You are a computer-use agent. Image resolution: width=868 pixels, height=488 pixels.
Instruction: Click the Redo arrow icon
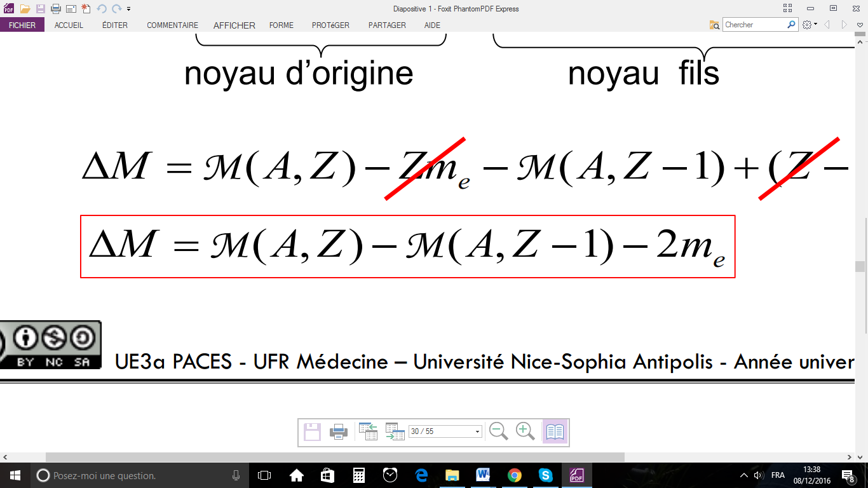(116, 9)
